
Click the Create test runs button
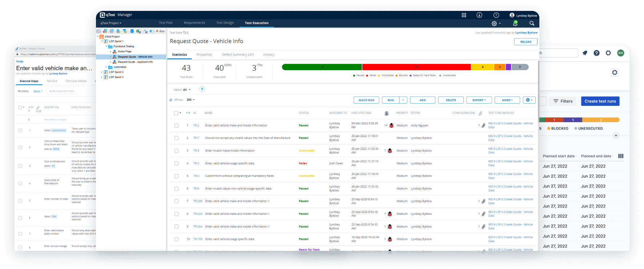coord(600,101)
